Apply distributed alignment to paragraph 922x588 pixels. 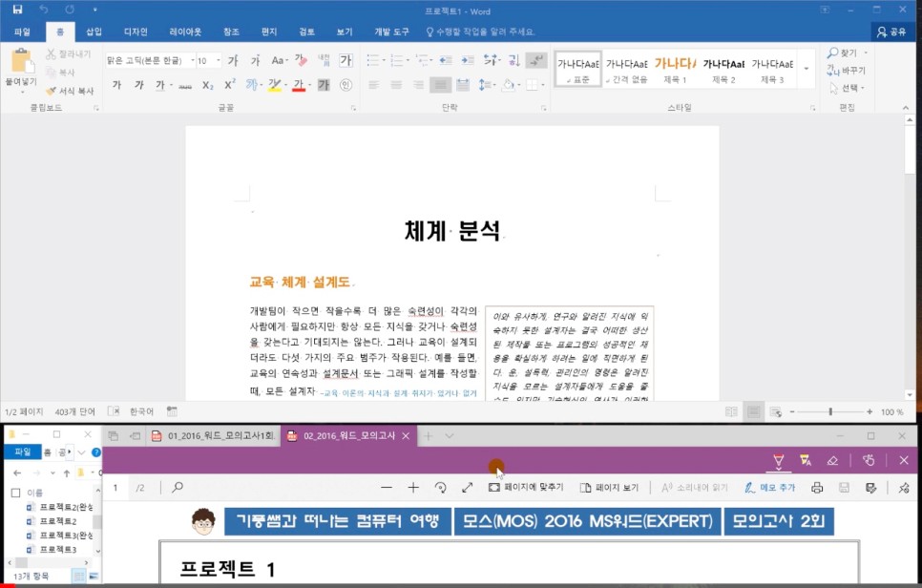coord(463,85)
